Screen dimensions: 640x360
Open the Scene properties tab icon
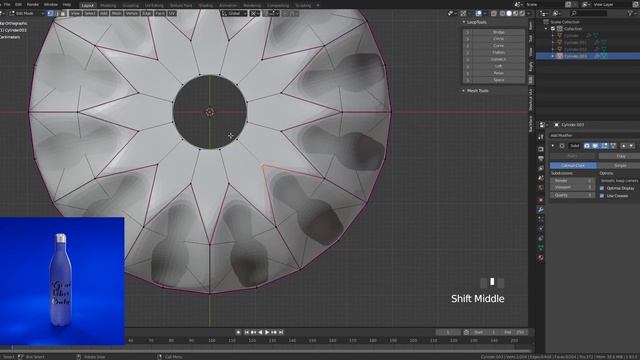click(x=540, y=178)
